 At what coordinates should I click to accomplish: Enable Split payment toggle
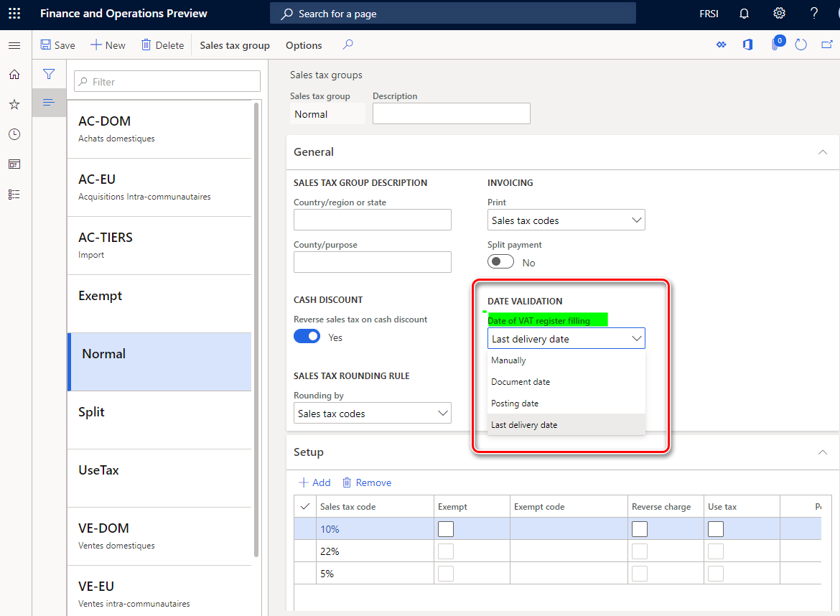click(500, 262)
